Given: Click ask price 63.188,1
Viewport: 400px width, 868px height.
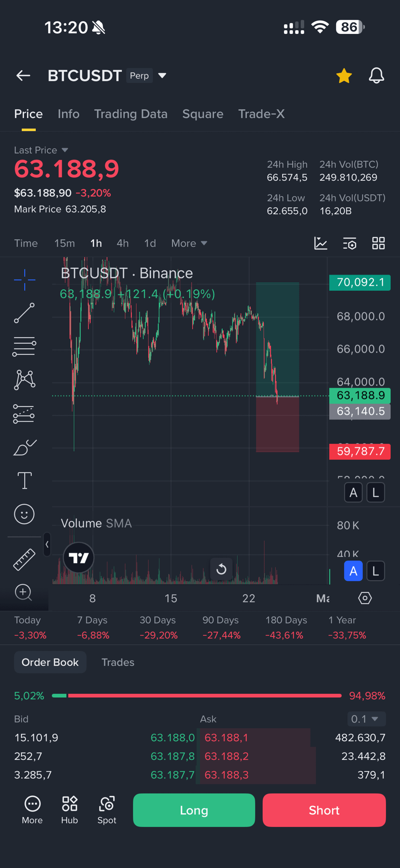Looking at the screenshot, I should 226,737.
